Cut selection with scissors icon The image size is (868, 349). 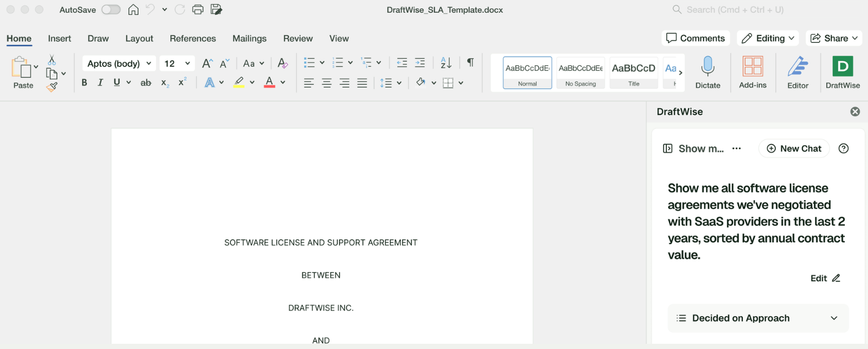click(x=52, y=60)
